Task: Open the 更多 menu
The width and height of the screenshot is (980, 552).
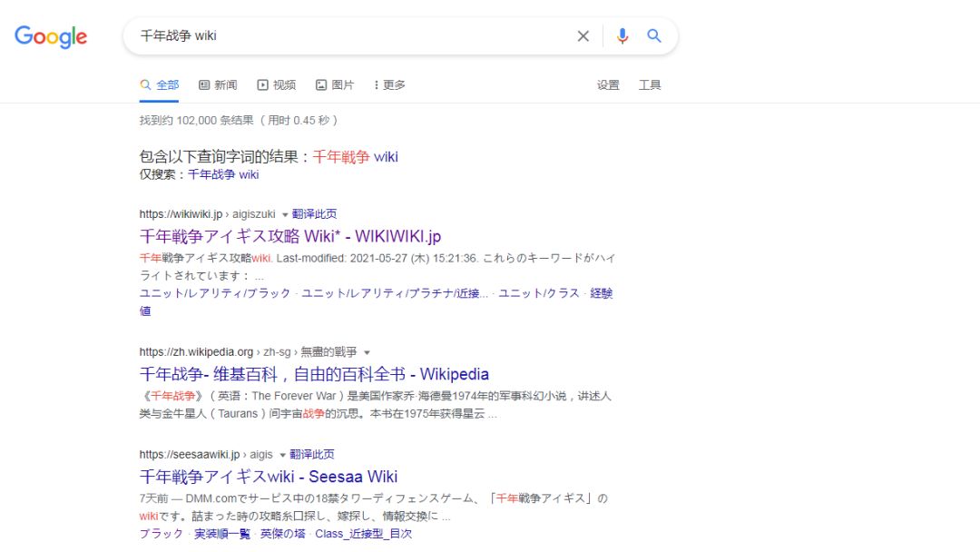Action: pos(389,85)
